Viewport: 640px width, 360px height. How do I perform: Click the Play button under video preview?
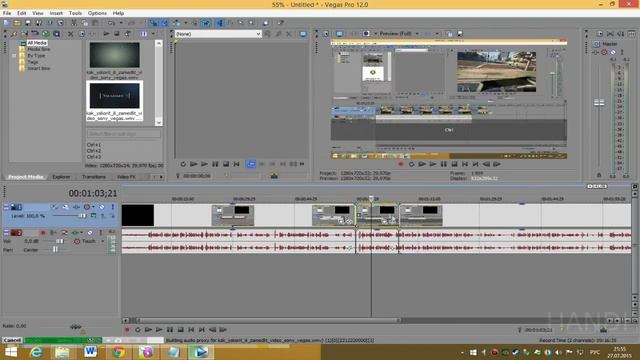tap(433, 164)
